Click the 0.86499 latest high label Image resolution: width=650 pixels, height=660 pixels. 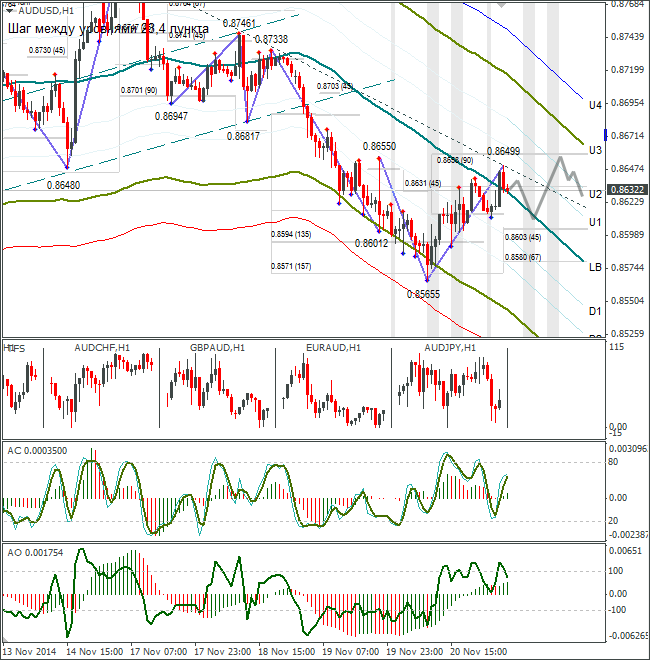coord(503,151)
